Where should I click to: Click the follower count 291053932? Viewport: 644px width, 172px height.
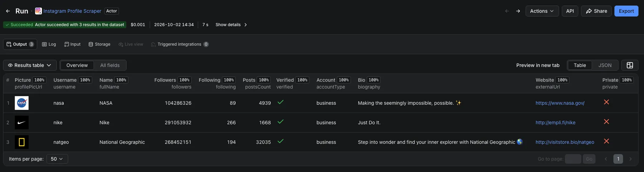click(178, 122)
